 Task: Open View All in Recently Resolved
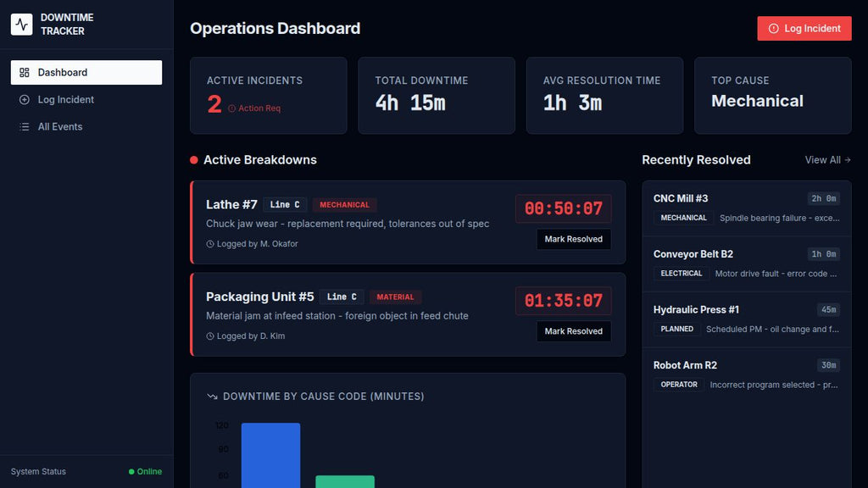823,159
